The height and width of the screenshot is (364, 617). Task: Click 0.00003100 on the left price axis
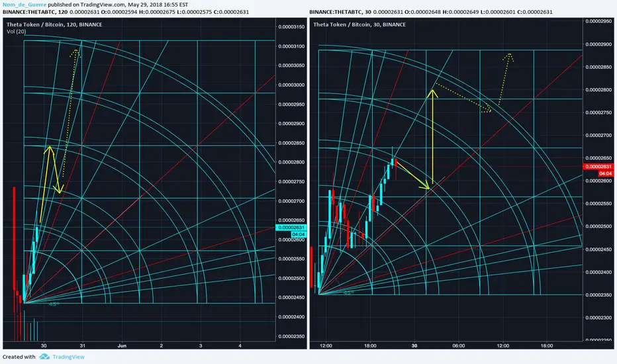pos(291,46)
